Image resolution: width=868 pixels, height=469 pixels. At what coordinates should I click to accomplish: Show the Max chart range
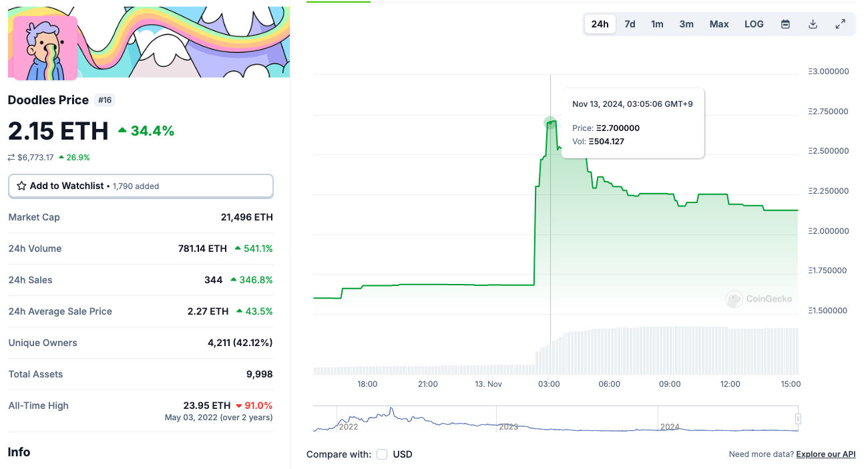click(x=719, y=24)
